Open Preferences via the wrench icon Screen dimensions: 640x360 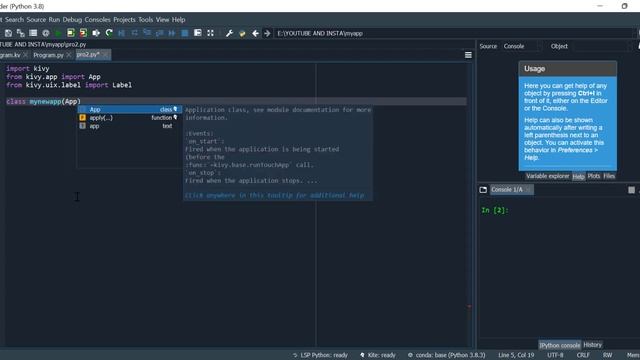(x=229, y=33)
